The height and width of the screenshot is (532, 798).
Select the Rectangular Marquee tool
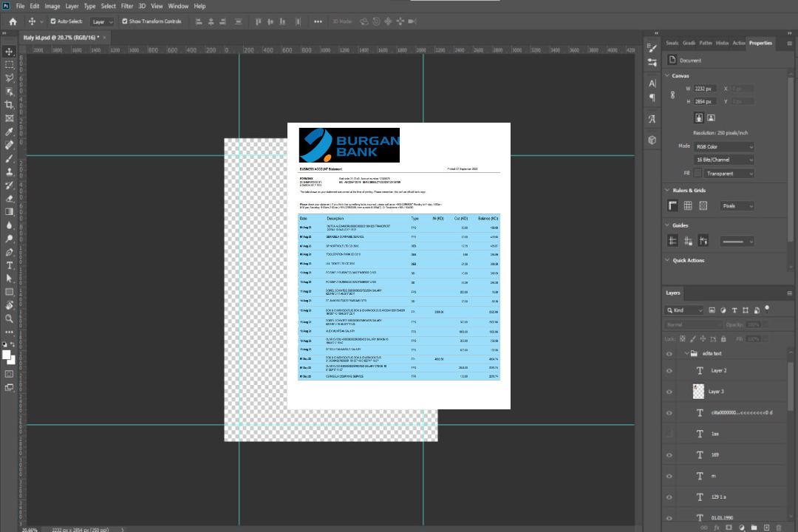coord(10,64)
